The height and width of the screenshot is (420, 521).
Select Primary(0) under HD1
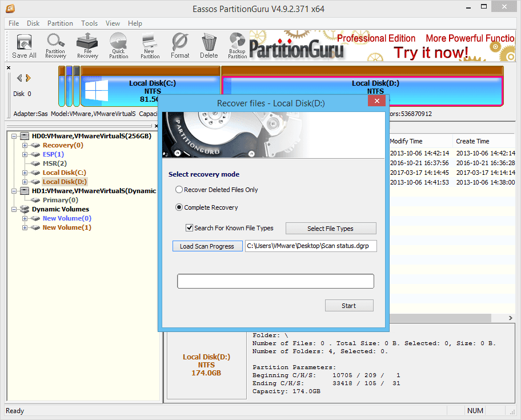pyautogui.click(x=60, y=200)
